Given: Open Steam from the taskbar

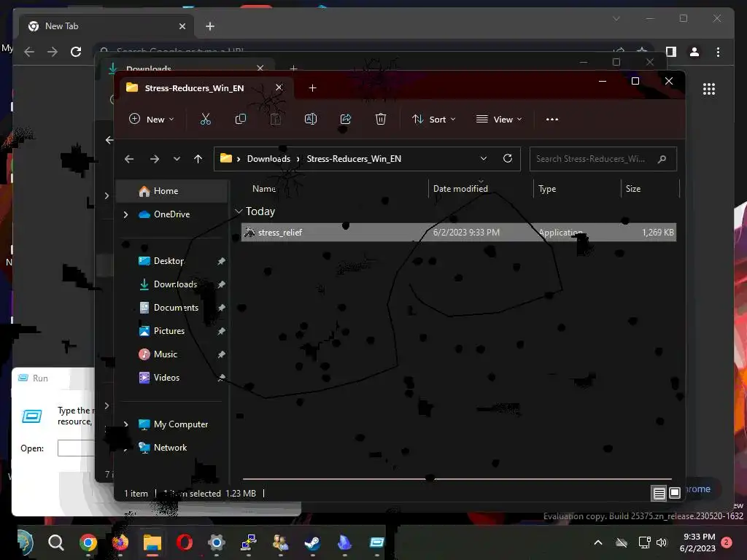Looking at the screenshot, I should click(x=312, y=542).
